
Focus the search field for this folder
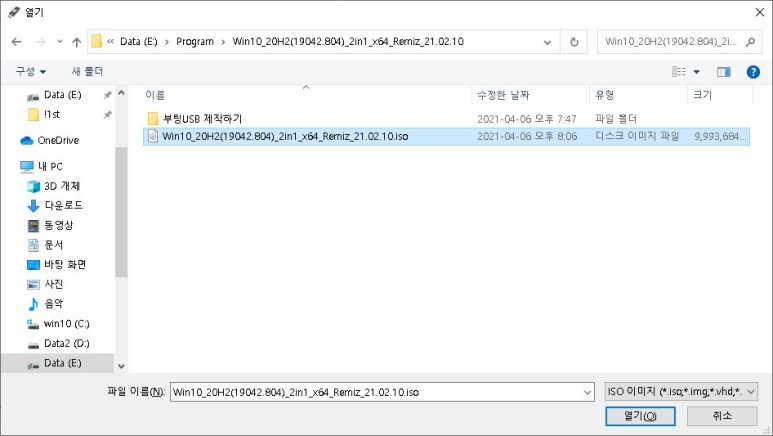pyautogui.click(x=677, y=42)
